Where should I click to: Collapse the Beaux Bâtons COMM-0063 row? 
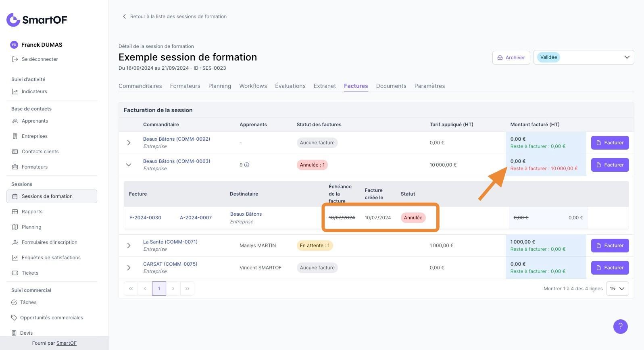pyautogui.click(x=129, y=165)
